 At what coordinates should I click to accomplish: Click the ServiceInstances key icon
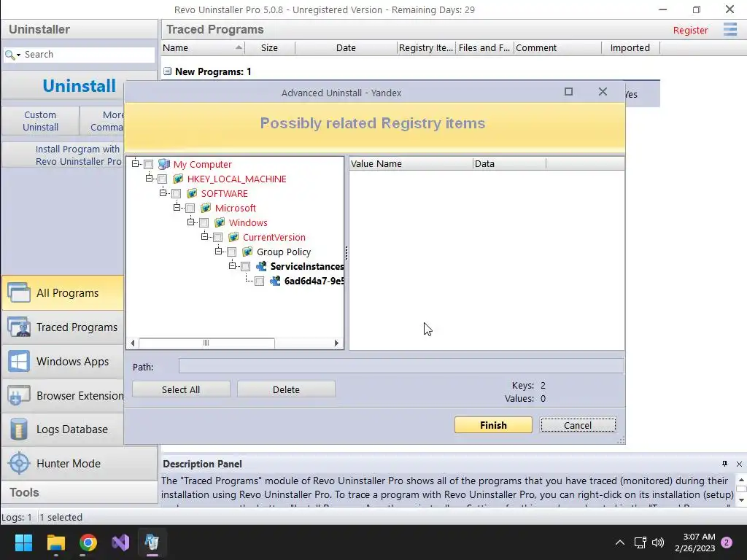click(261, 266)
